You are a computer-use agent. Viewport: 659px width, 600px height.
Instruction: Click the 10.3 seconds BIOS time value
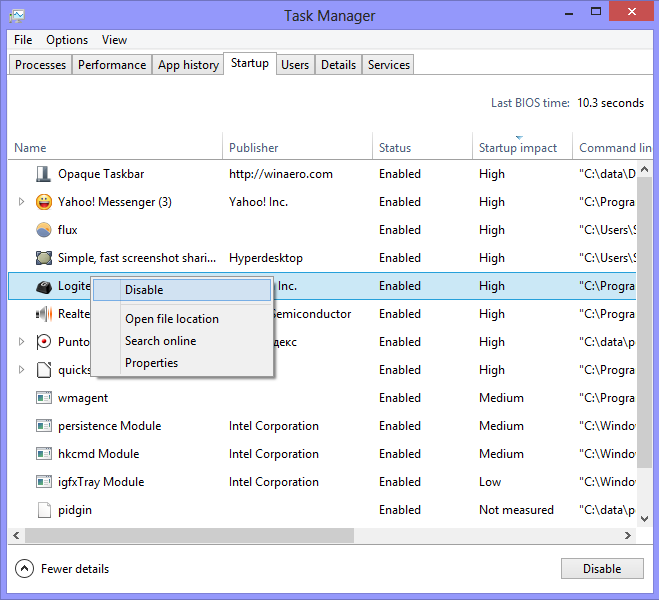(x=610, y=103)
